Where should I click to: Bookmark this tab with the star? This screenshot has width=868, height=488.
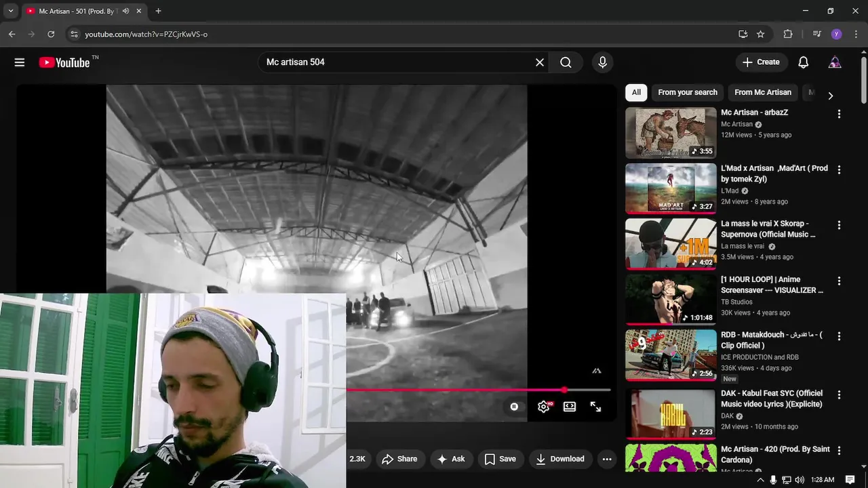[761, 34]
